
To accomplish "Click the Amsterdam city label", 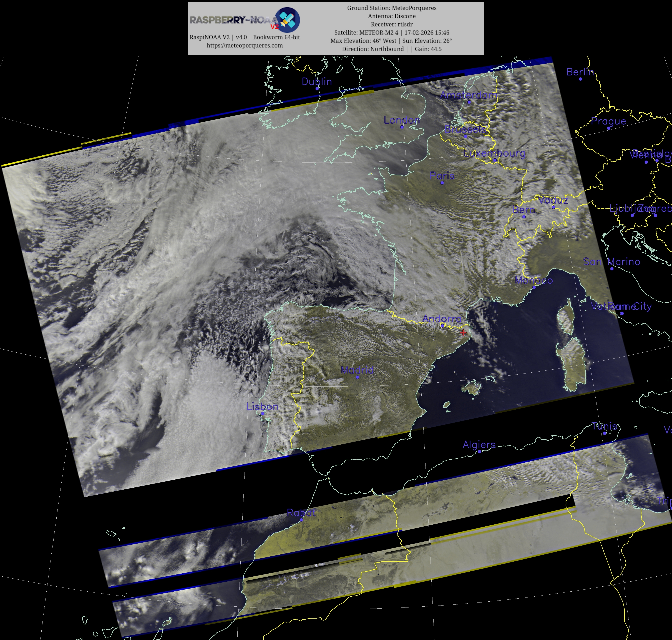I will (469, 95).
